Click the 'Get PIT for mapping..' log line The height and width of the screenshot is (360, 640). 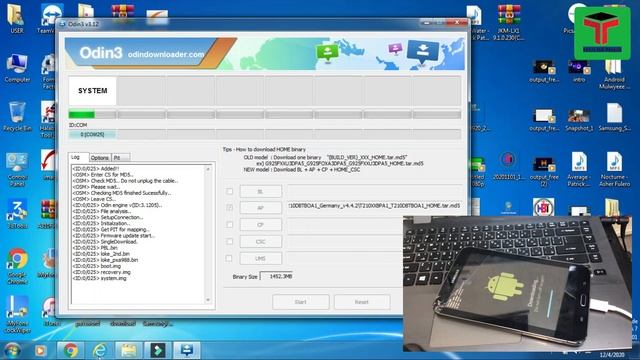[111, 229]
